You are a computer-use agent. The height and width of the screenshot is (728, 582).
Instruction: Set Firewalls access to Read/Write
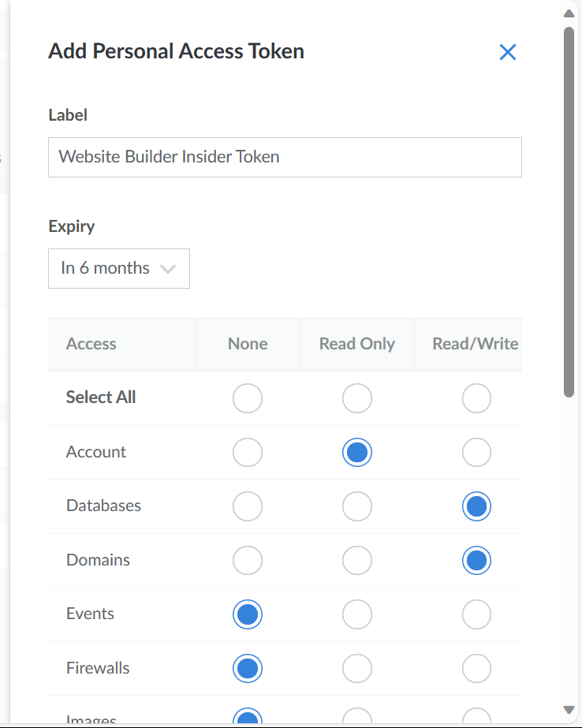(476, 669)
